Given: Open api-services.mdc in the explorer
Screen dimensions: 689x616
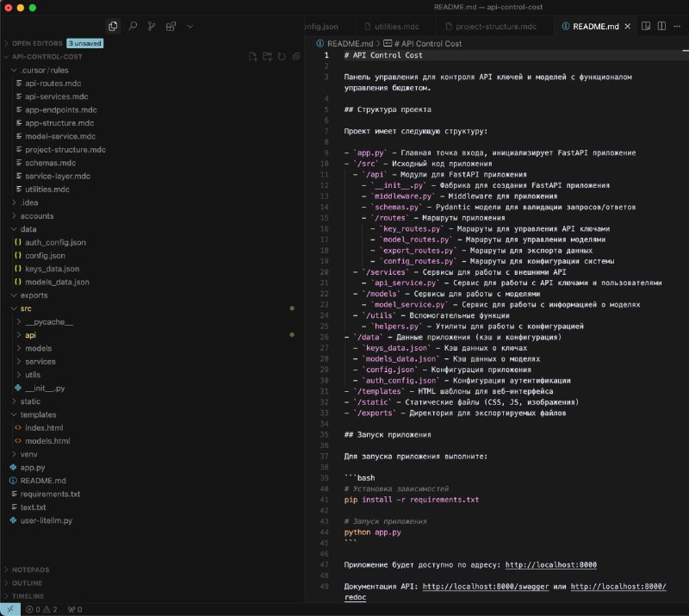Looking at the screenshot, I should (x=56, y=96).
